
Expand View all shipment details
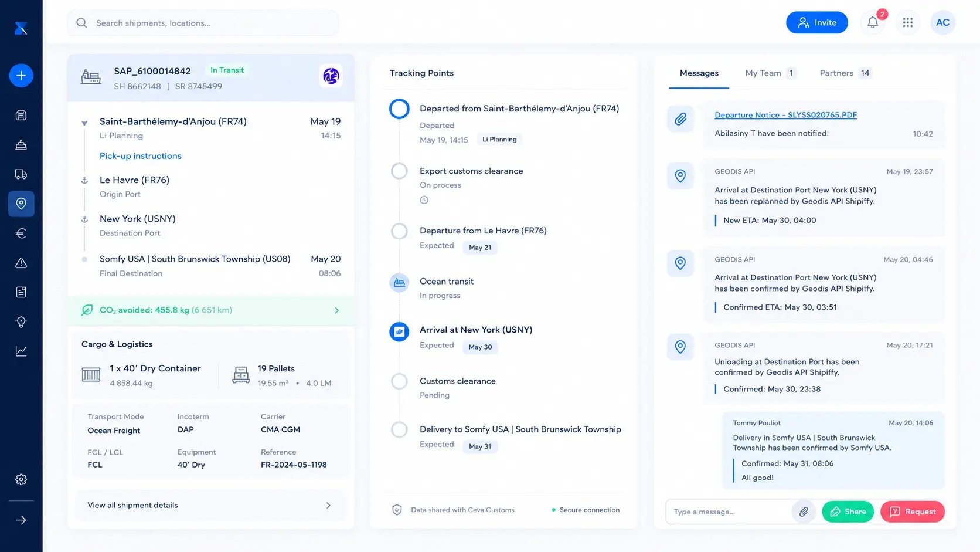[210, 505]
